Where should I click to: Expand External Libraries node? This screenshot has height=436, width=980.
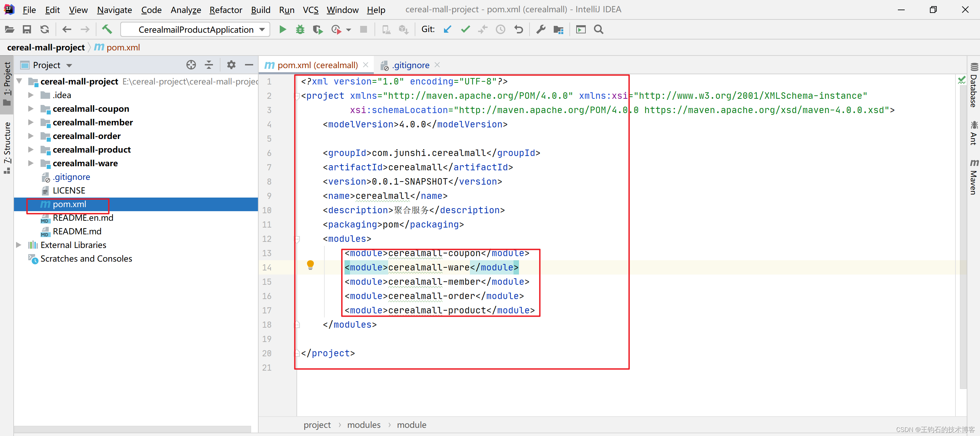(19, 245)
